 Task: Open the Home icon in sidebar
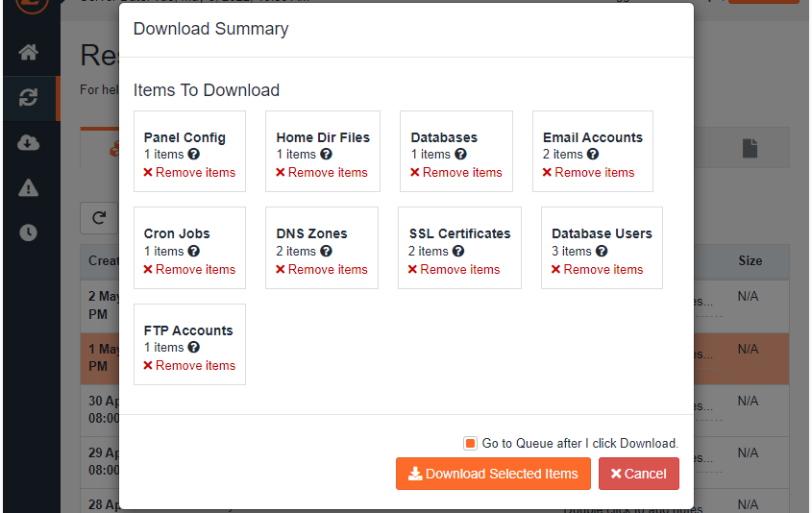point(29,52)
